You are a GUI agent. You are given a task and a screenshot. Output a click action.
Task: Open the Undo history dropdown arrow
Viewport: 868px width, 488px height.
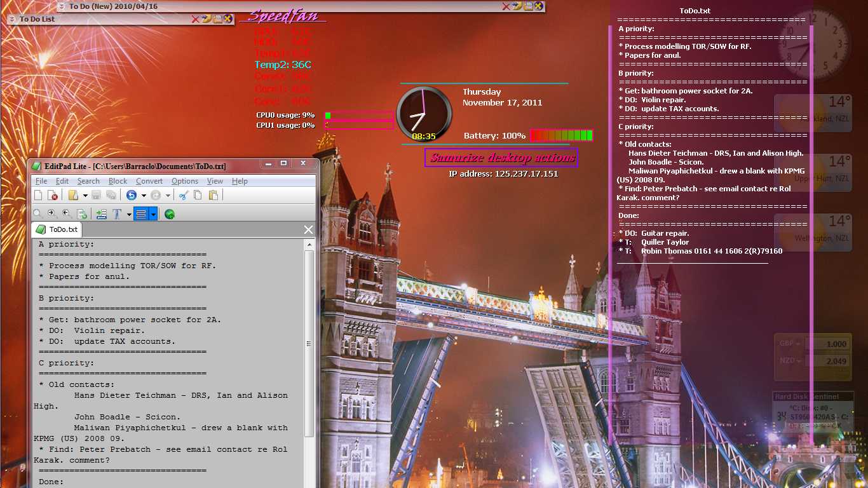coord(144,196)
